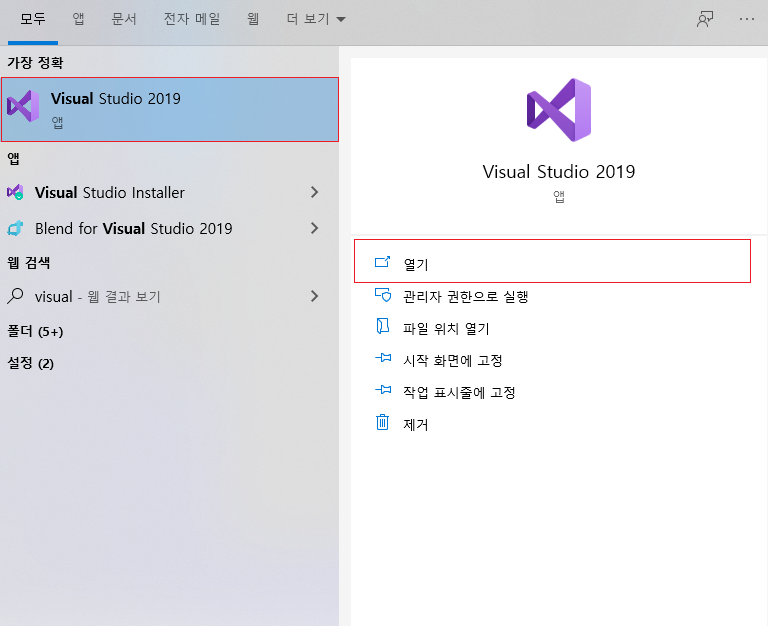Click the Visual Studio 2019 title in preview pane
Screen dimensions: 768x626
tap(559, 171)
